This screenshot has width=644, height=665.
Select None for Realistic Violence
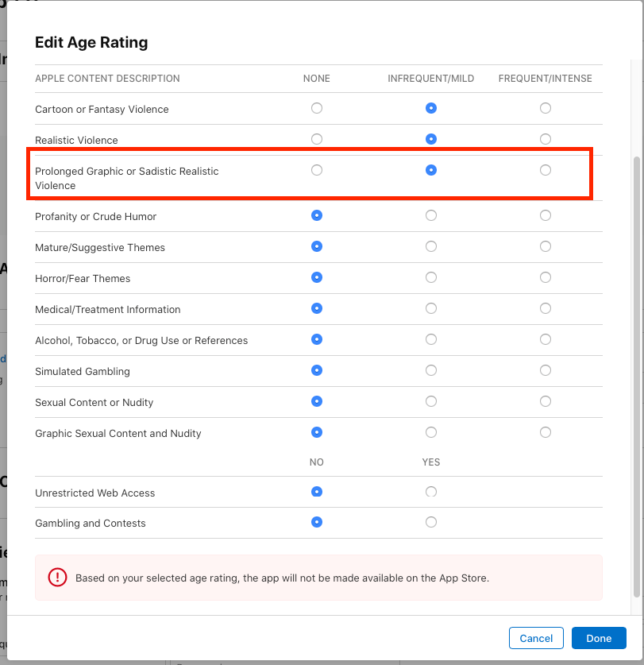coord(317,139)
